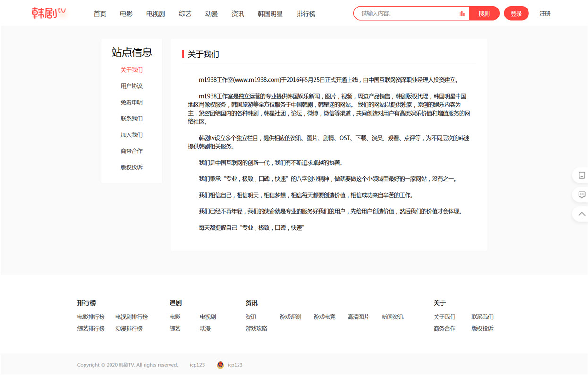Image resolution: width=588 pixels, height=375 pixels.
Task: Click the 韩剧tv site logo
Action: pos(49,13)
